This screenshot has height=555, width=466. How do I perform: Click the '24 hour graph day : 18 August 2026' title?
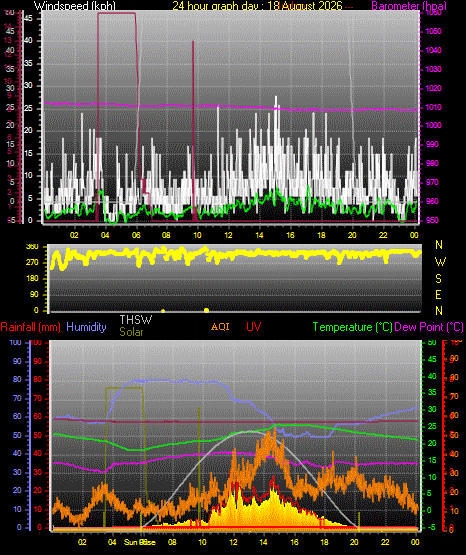(257, 6)
